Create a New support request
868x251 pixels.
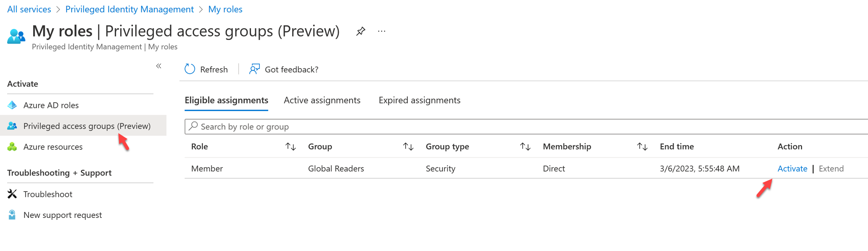[63, 215]
